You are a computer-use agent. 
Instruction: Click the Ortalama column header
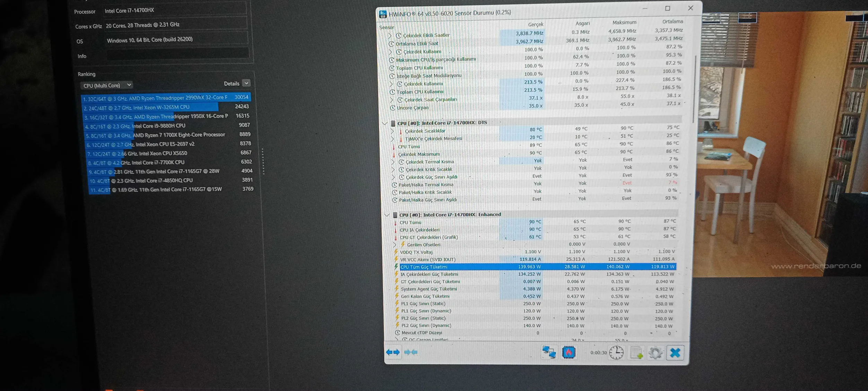tap(672, 22)
